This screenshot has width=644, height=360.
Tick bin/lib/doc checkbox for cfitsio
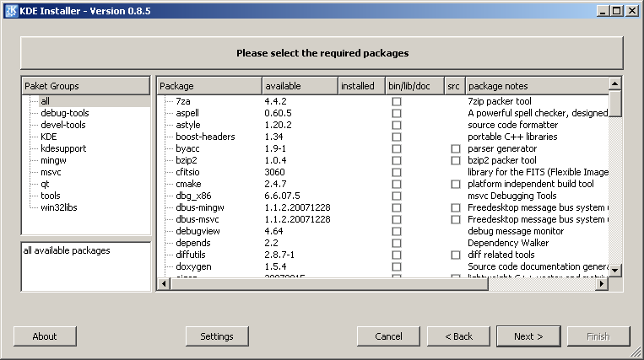[x=397, y=172]
